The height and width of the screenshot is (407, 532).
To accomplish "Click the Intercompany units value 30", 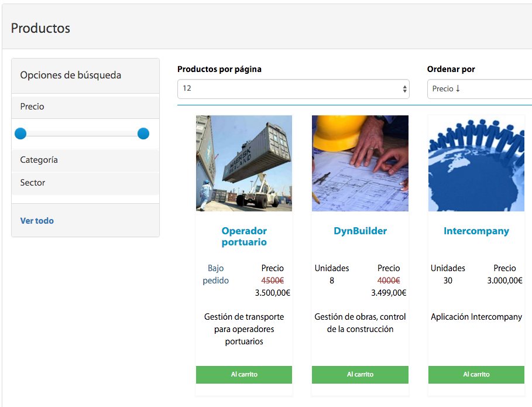I will [x=448, y=281].
